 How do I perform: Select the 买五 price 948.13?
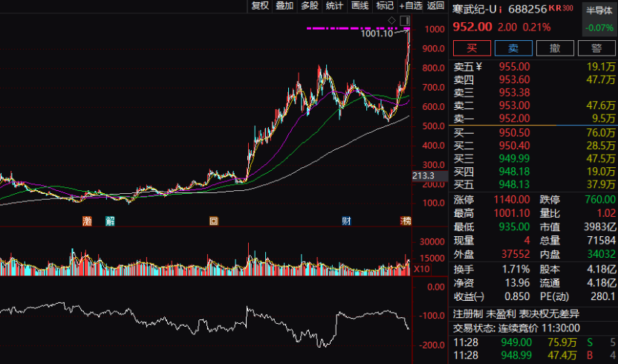514,184
